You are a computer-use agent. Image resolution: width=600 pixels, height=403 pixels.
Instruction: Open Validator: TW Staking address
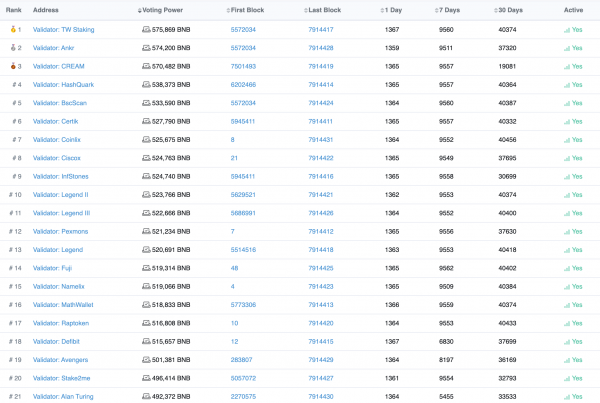coord(64,29)
